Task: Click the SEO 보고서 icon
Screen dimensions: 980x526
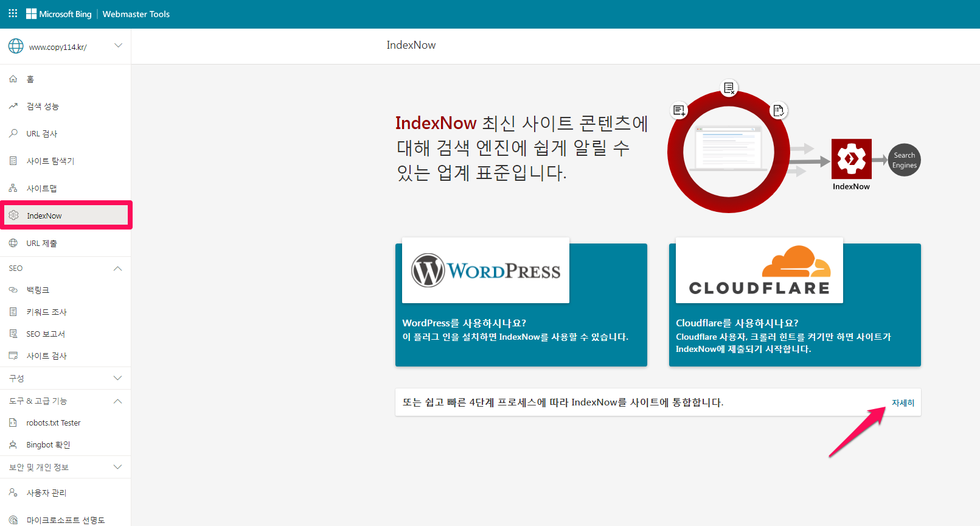Action: (x=13, y=334)
